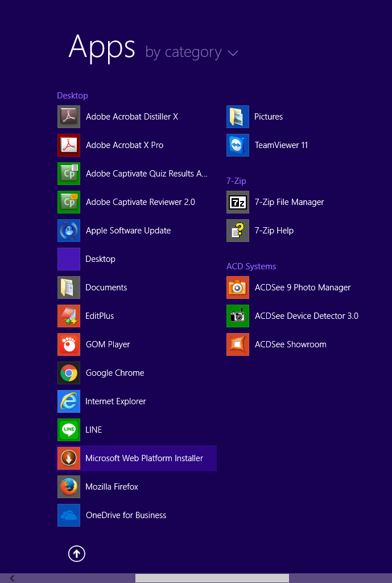Click the ACD Systems category header
Screen dimensions: 392x583
coord(251,266)
